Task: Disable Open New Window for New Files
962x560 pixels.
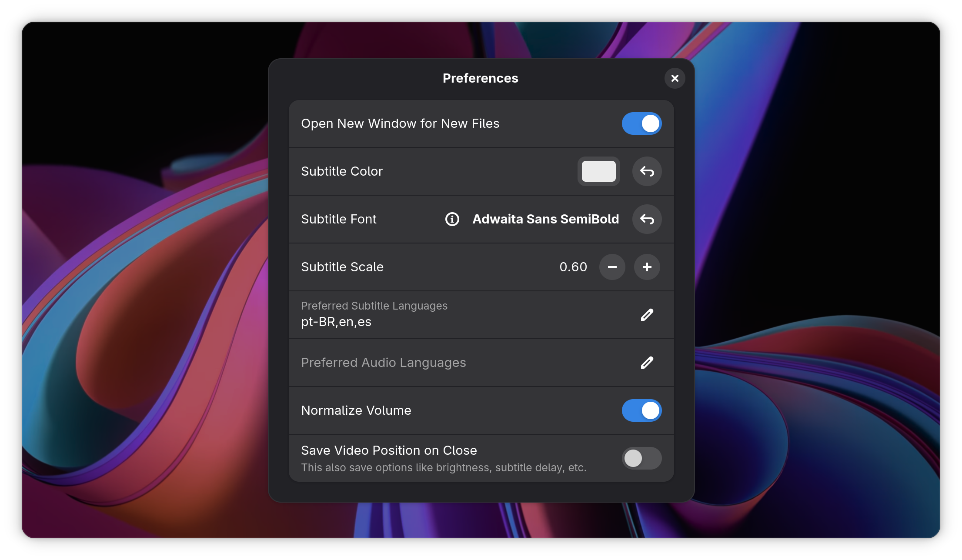Action: point(641,123)
